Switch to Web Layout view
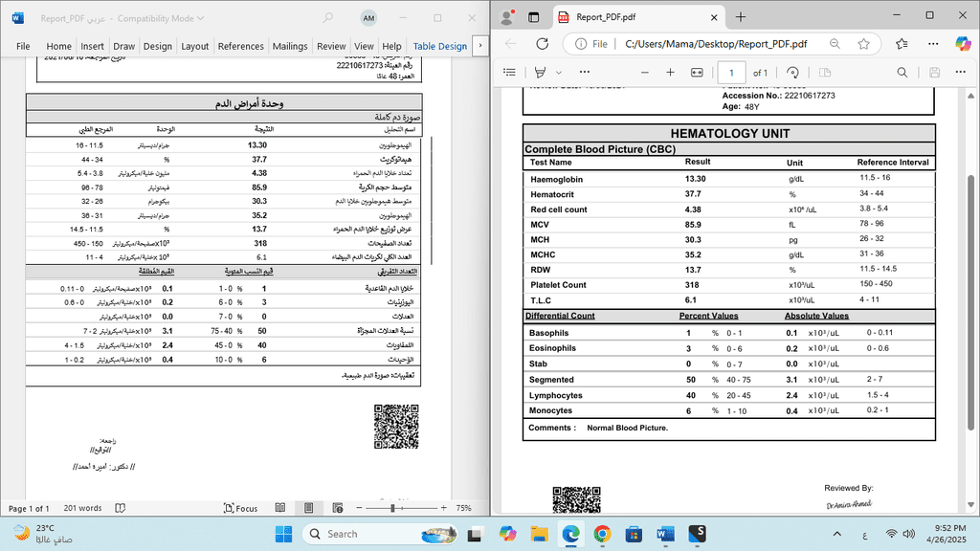Viewport: 980px width, 551px height. 338,508
